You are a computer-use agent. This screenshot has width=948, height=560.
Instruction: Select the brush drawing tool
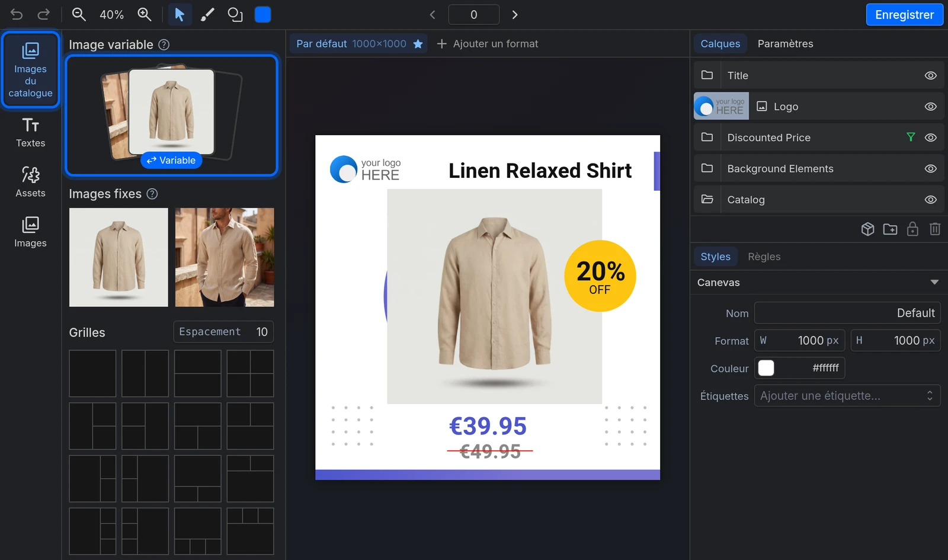point(207,15)
